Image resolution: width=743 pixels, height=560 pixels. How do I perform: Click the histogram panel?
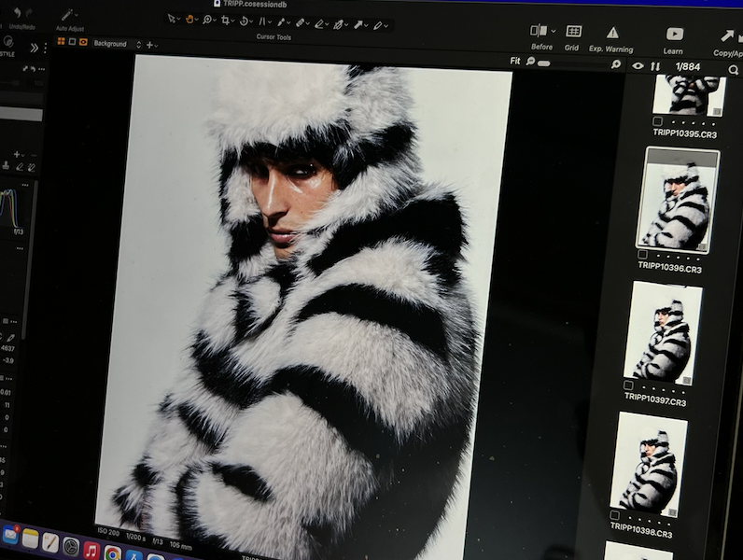(12, 208)
